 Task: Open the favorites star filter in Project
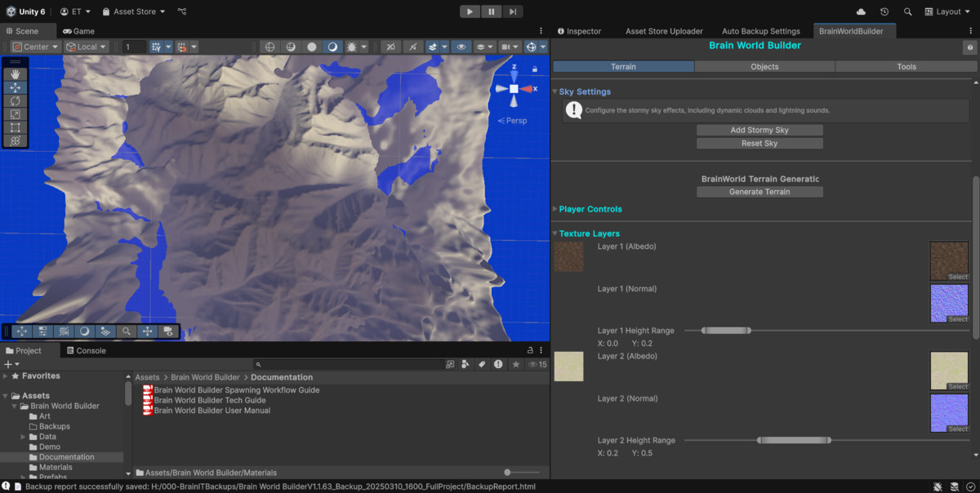[515, 364]
